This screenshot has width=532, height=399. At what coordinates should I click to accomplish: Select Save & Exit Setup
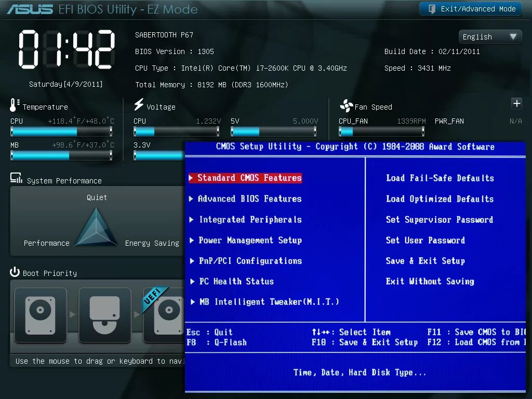click(425, 261)
